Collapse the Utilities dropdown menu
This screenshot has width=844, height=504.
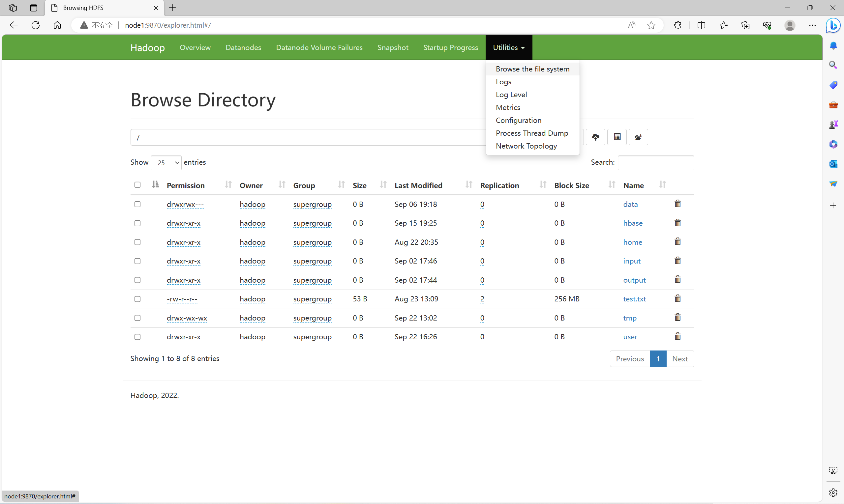[508, 47]
